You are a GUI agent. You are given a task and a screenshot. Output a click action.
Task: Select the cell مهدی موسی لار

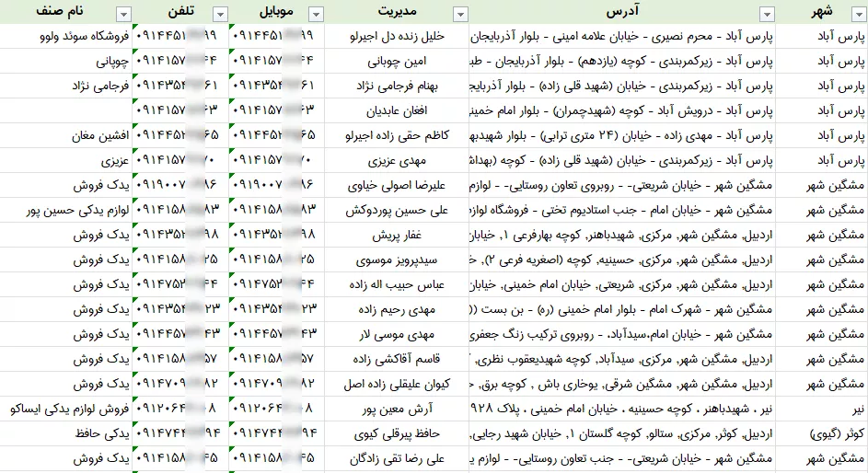pos(397,335)
